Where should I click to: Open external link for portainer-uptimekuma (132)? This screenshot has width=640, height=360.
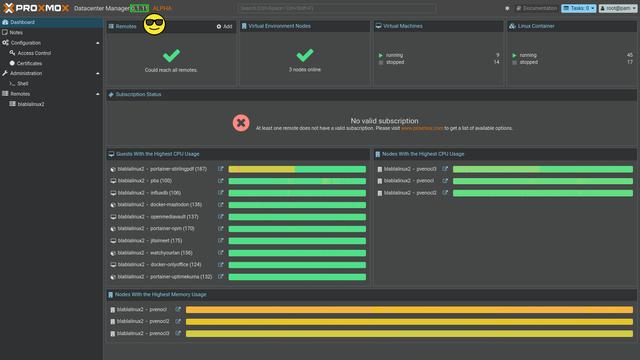[x=220, y=276]
